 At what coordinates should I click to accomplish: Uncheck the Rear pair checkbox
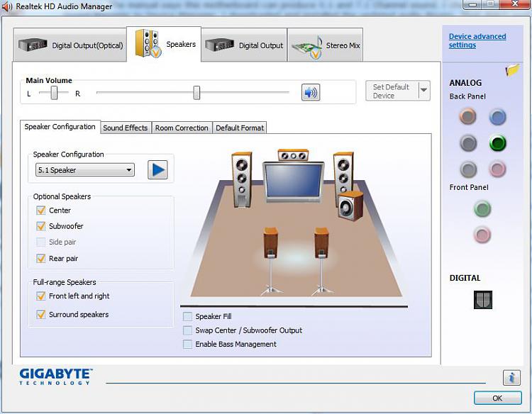(40, 258)
